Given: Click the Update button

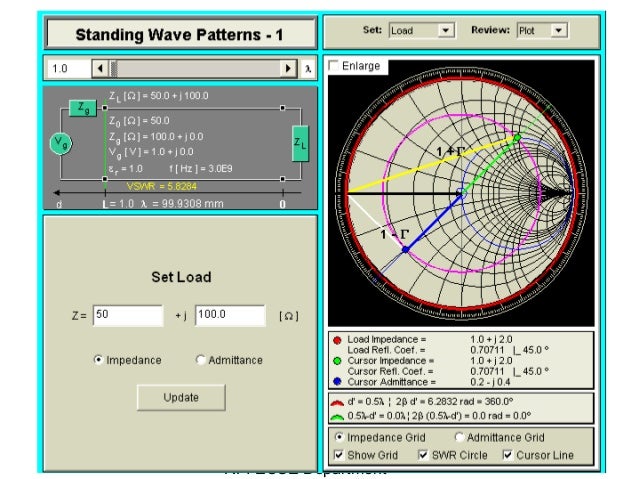Looking at the screenshot, I should tap(181, 397).
